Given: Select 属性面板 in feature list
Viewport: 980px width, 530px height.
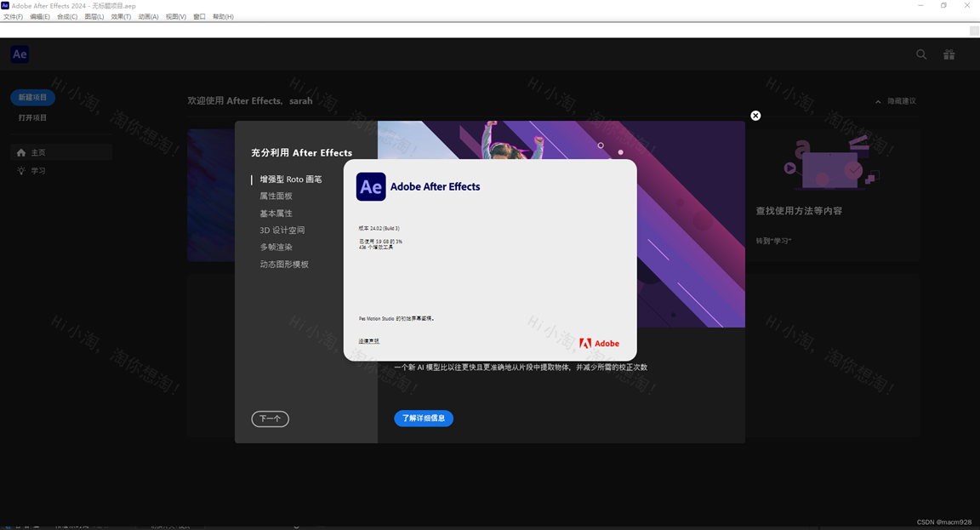Looking at the screenshot, I should 276,197.
